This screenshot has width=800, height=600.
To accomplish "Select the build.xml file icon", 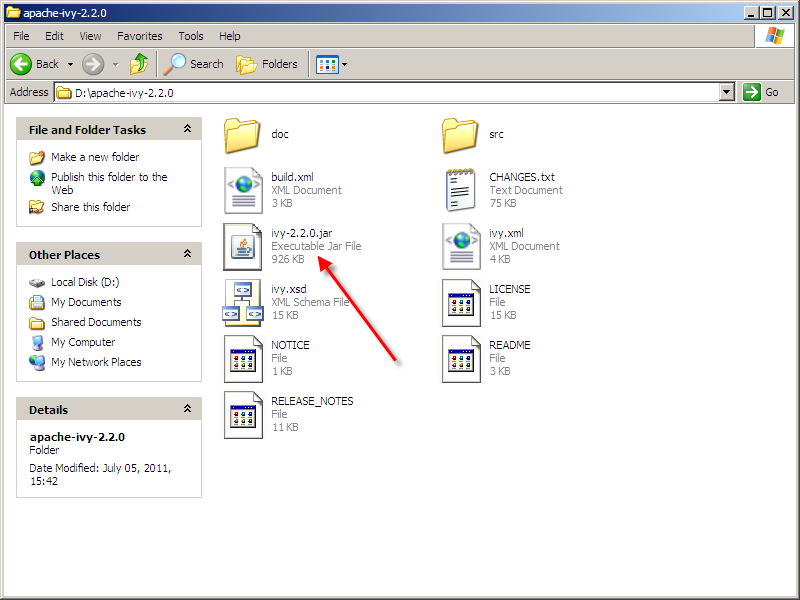I will pyautogui.click(x=243, y=191).
